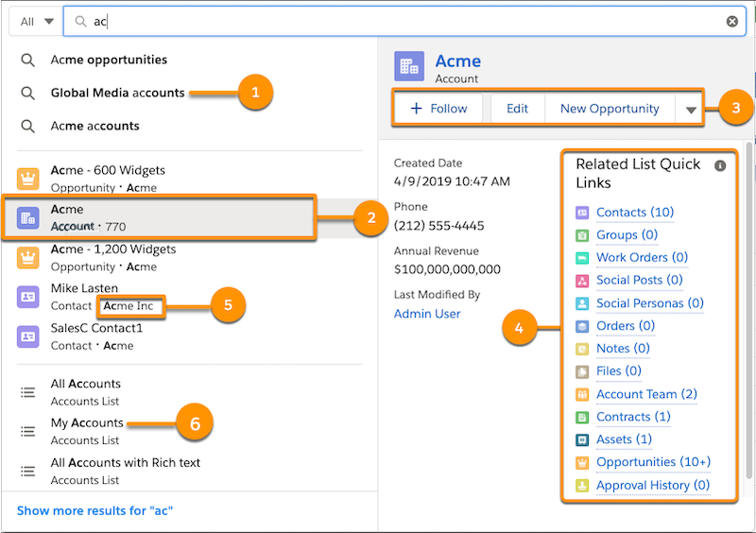Open the All Accounts list view

(189, 392)
